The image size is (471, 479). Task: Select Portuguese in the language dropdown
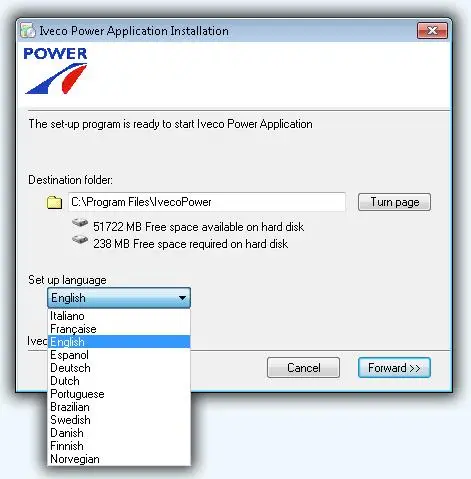click(x=119, y=394)
